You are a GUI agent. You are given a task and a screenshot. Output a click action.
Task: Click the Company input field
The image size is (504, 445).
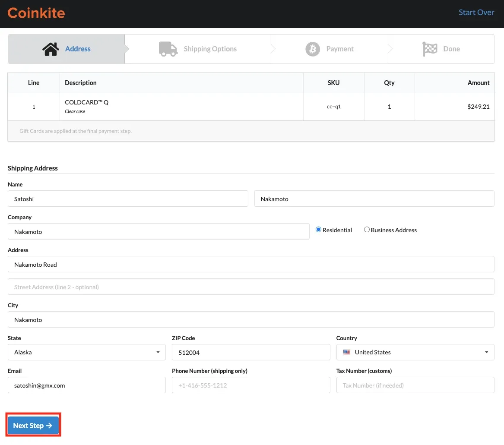[158, 231]
